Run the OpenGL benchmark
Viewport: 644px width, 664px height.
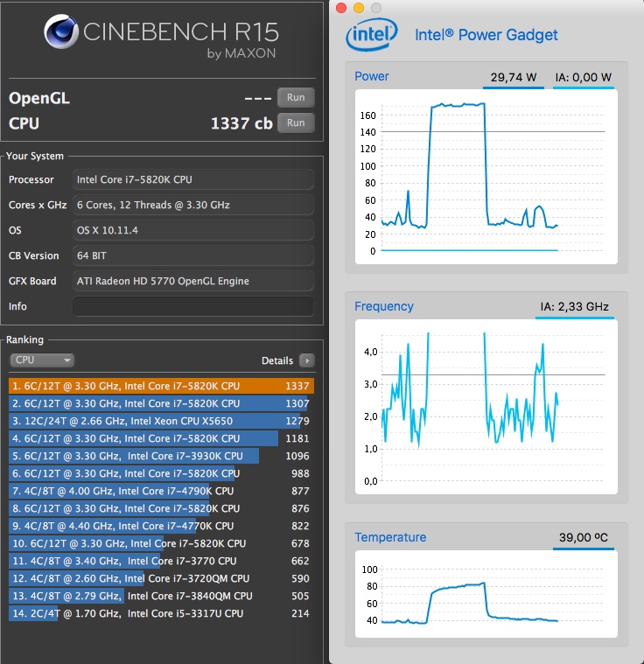pos(296,97)
